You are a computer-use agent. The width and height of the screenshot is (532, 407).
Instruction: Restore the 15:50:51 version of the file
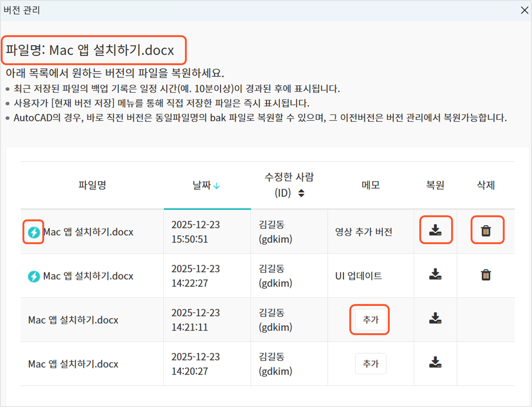click(x=435, y=231)
